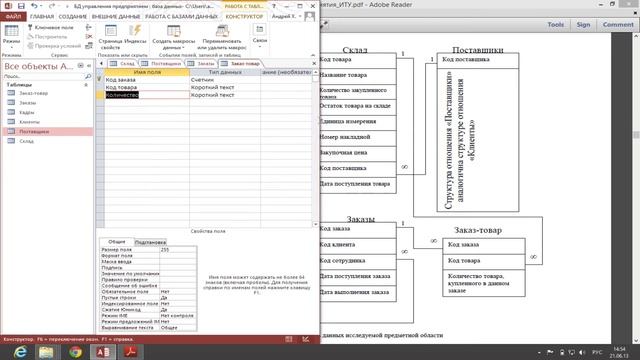The width and height of the screenshot is (640, 360).
Task: Click the Design view icon in status bar
Action: coord(306,339)
